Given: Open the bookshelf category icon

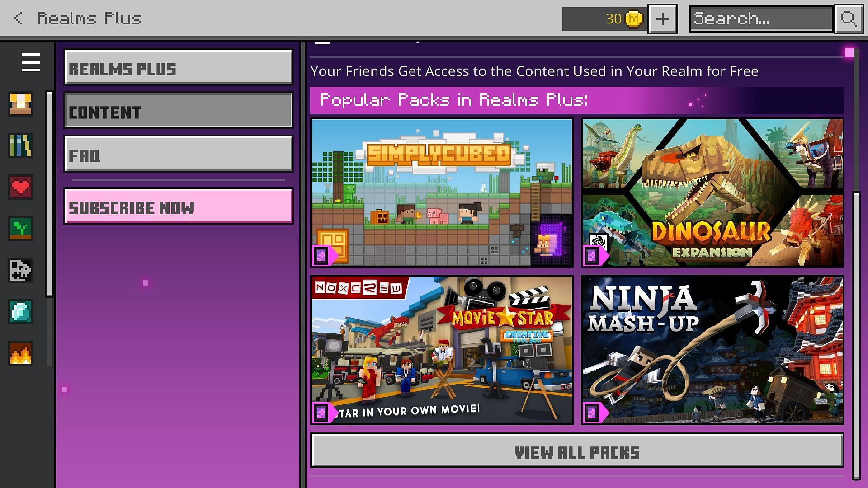Looking at the screenshot, I should tap(21, 145).
